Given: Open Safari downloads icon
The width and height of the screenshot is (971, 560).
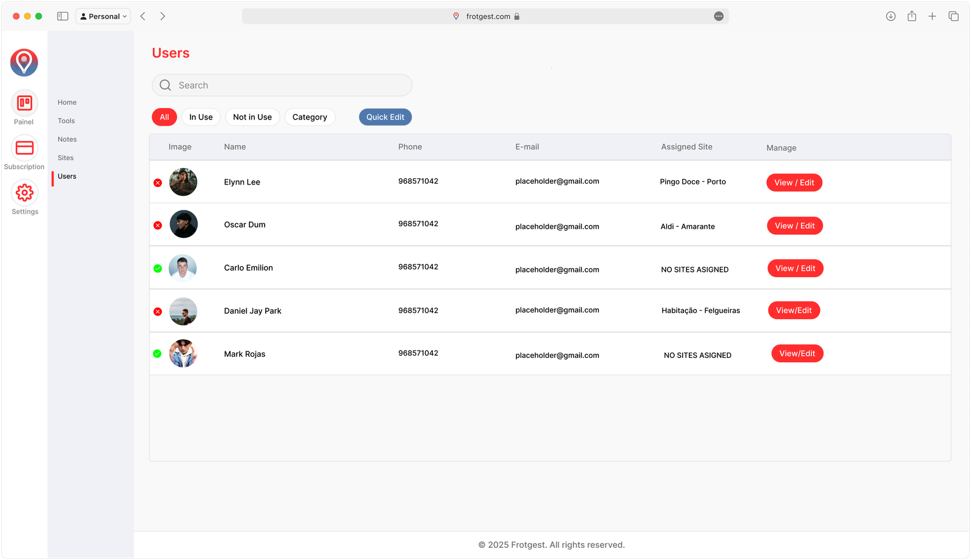Looking at the screenshot, I should (890, 16).
